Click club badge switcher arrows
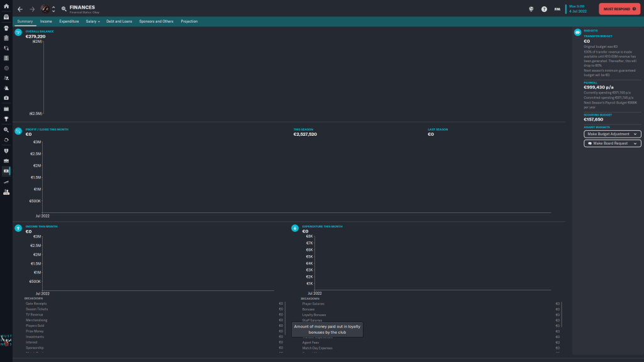Screen dimensions: 644x362 pos(53,9)
